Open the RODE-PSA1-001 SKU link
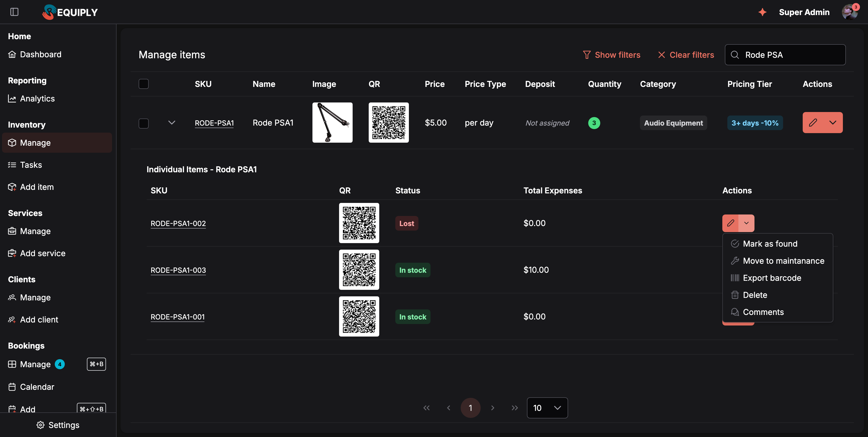The width and height of the screenshot is (868, 437). point(178,317)
